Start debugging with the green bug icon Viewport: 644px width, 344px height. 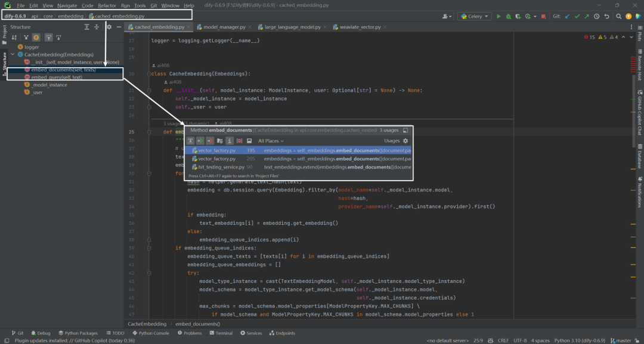[509, 17]
